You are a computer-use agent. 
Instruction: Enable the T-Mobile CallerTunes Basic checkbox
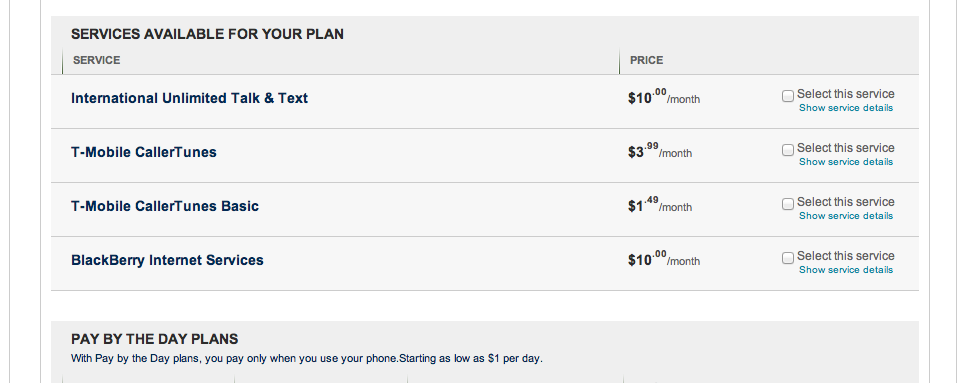click(788, 204)
